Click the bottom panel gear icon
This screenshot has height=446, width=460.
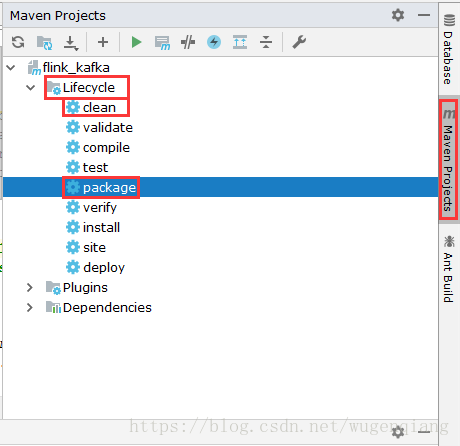tap(398, 432)
